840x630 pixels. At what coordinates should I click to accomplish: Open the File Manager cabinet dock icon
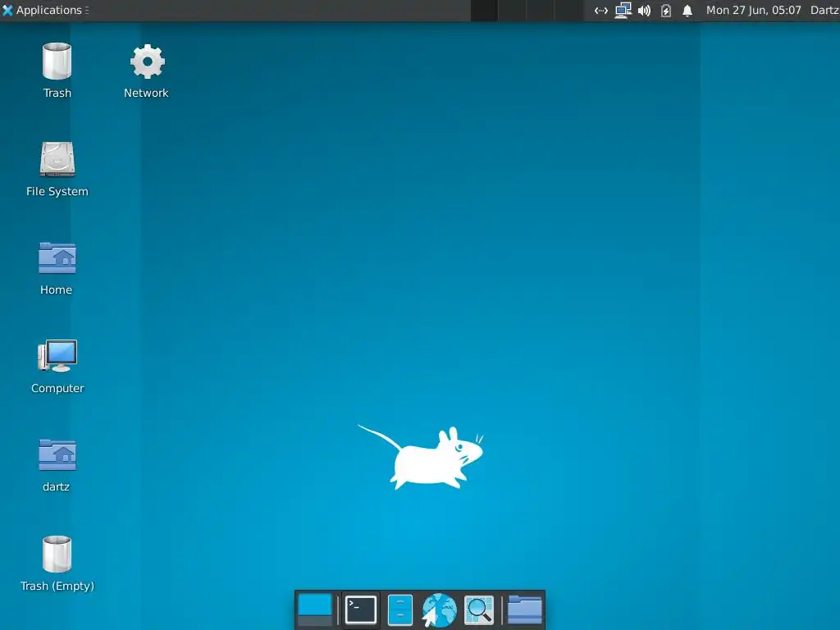(x=400, y=609)
